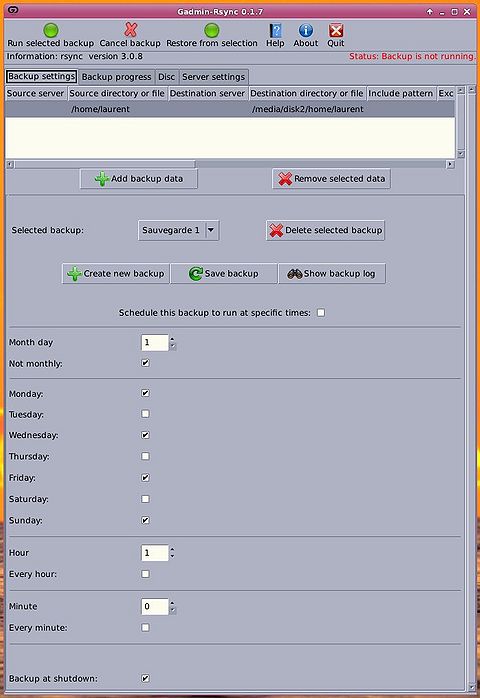Add backup data with plus icon
Image resolution: width=480 pixels, height=698 pixels.
pyautogui.click(x=139, y=179)
